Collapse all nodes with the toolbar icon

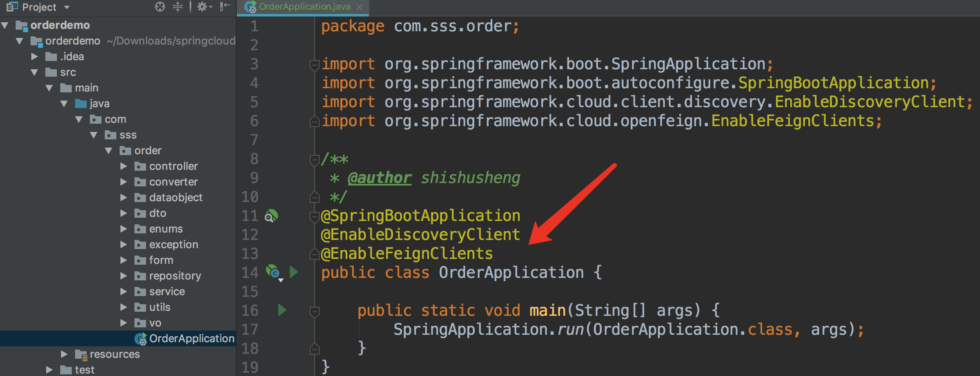pyautogui.click(x=178, y=7)
